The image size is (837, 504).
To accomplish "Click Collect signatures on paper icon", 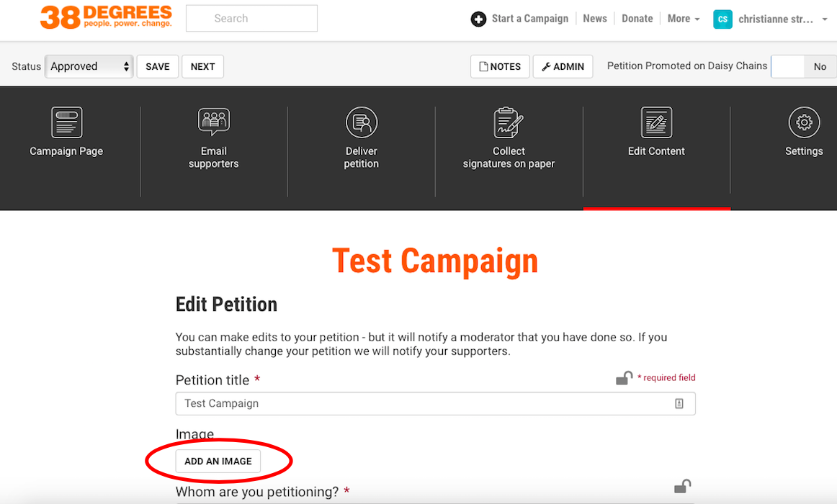I will [509, 122].
